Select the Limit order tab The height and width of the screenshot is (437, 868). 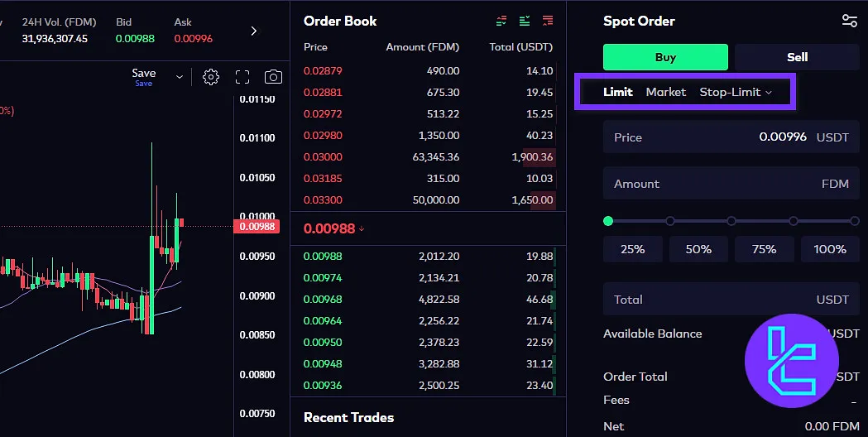point(617,92)
